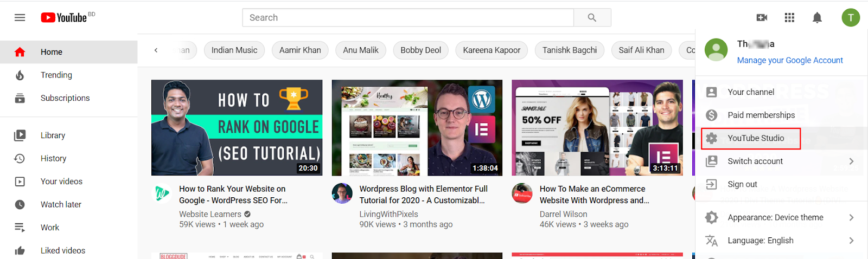Click the Trending flame icon
This screenshot has height=259, width=868.
pyautogui.click(x=20, y=75)
